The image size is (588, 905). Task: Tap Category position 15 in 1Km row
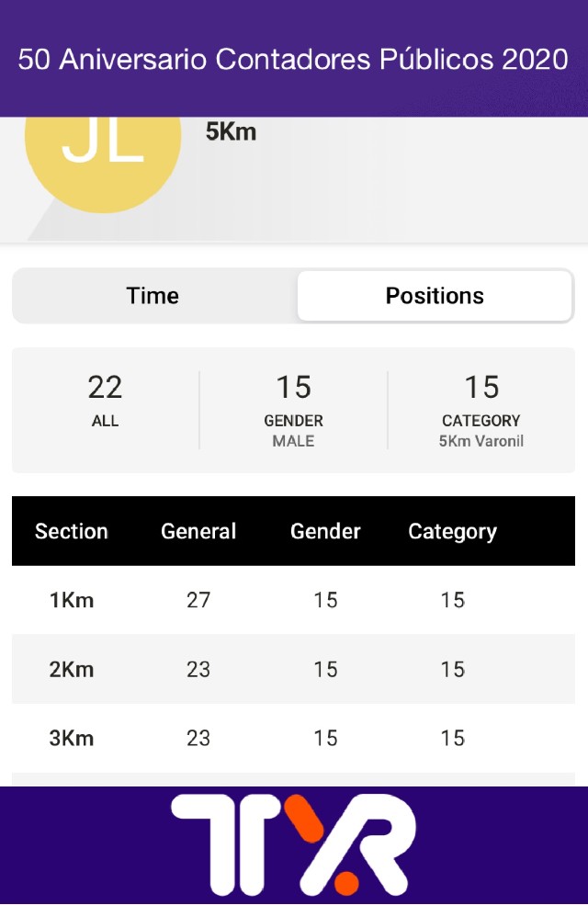[452, 600]
